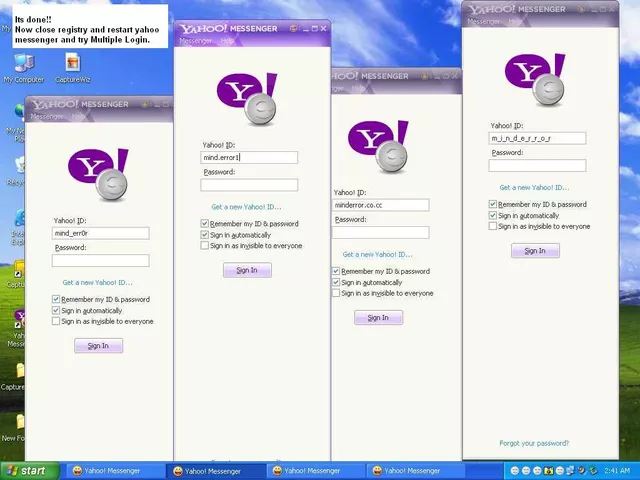This screenshot has height=480, width=640.
Task: Click Sign In in m_i_n_d_e_r_r_o_r window
Action: click(535, 251)
